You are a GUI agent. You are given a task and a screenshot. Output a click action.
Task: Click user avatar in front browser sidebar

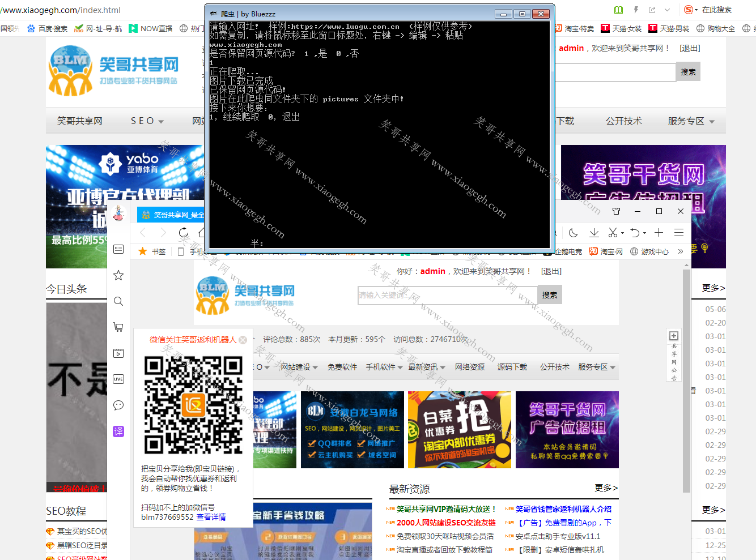coord(118,213)
